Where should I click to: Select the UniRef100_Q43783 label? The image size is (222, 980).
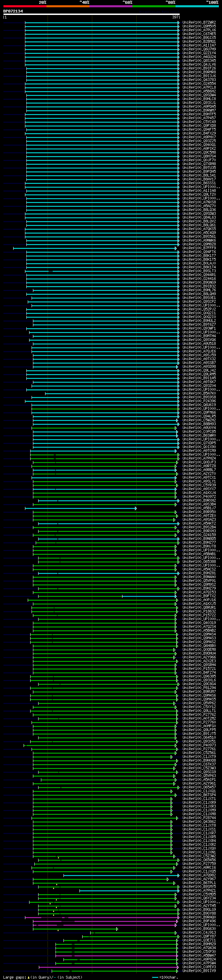[199, 80]
